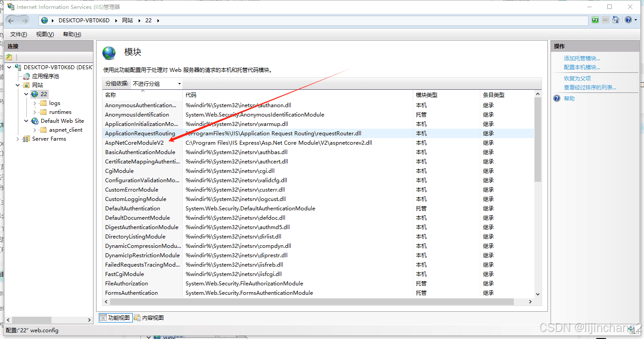Collapse the site 22 tree node
644x339 pixels.
coord(26,94)
